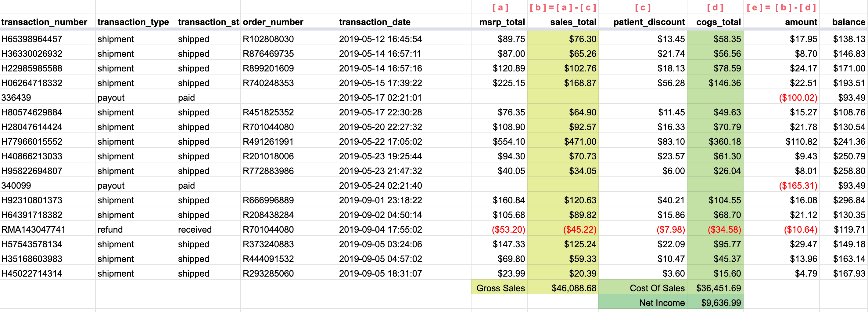Select the Net Income label cell
The height and width of the screenshot is (312, 868).
643,303
